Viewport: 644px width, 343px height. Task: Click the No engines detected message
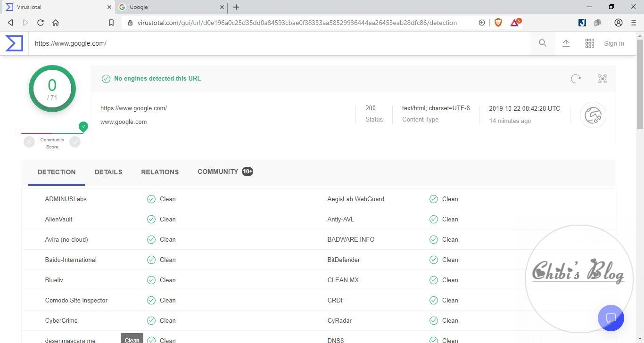[157, 79]
